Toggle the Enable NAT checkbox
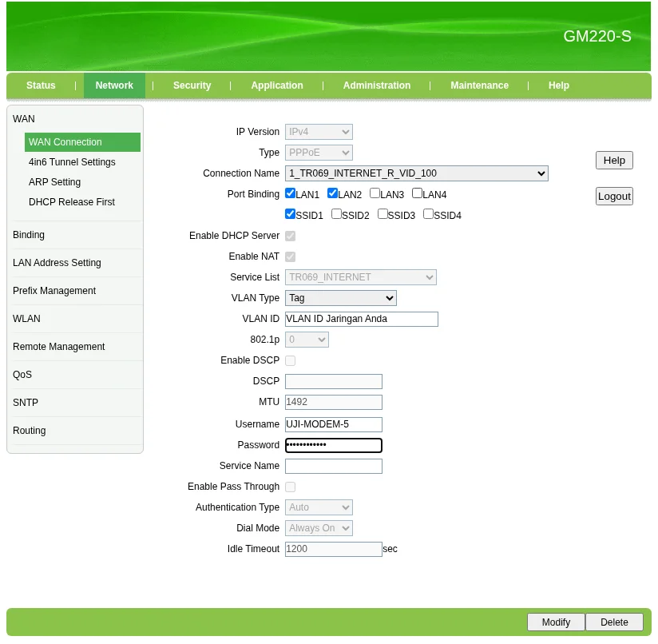The image size is (658, 644). [x=290, y=256]
